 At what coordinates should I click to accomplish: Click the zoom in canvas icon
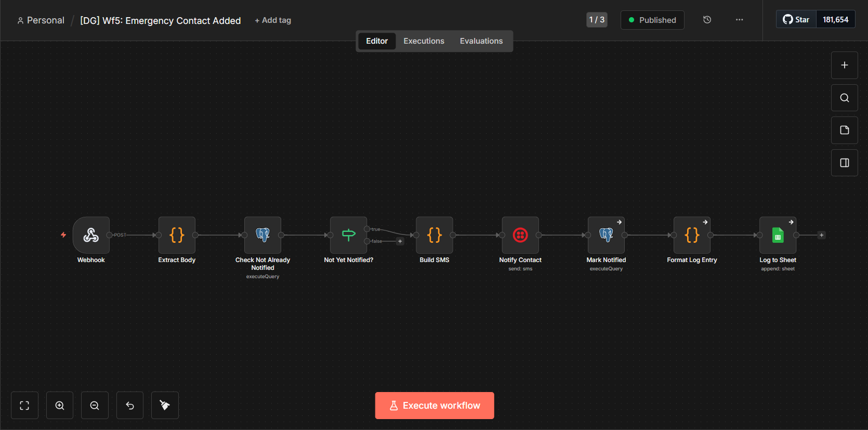tap(60, 406)
